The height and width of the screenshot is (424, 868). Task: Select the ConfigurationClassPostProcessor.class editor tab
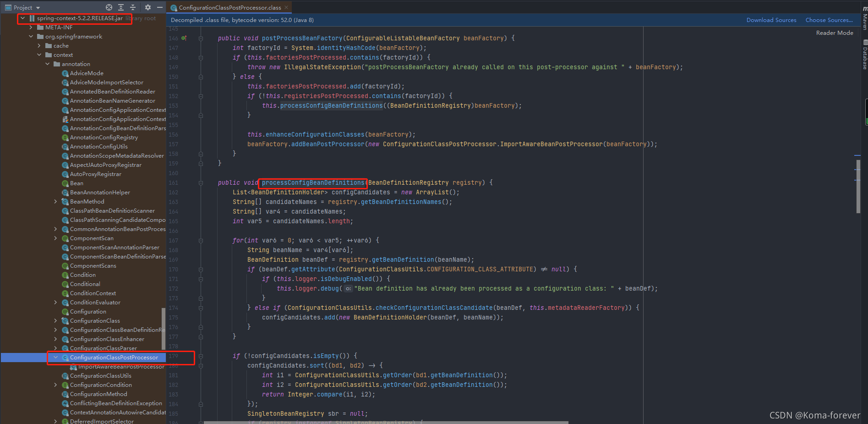[229, 7]
